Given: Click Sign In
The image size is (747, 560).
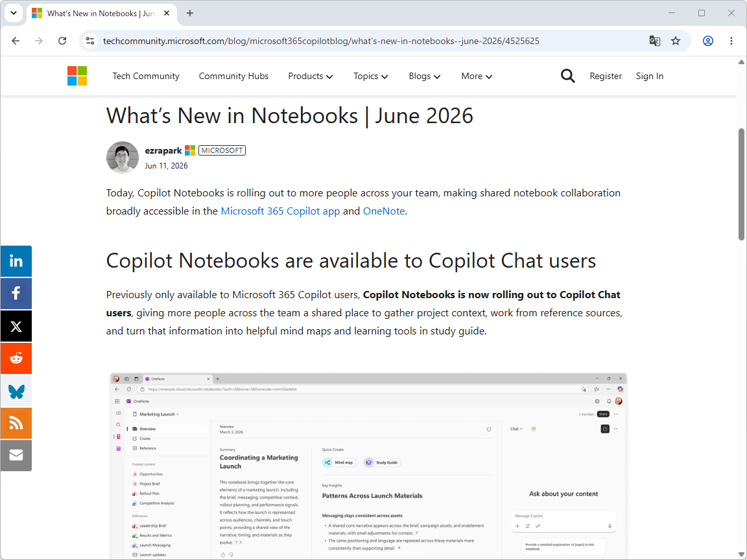Looking at the screenshot, I should tap(649, 76).
